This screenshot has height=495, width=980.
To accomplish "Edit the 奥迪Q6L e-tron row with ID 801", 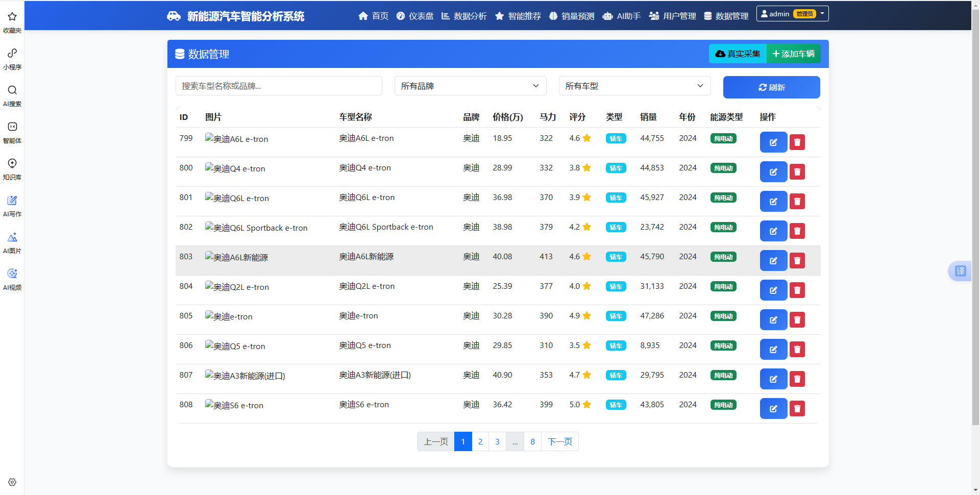I will [773, 202].
